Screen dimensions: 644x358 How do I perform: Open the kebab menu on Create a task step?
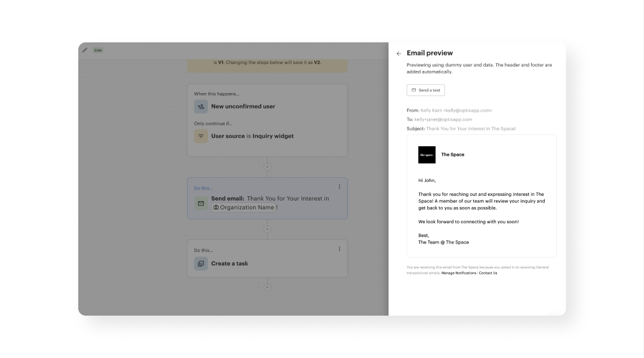tap(339, 248)
